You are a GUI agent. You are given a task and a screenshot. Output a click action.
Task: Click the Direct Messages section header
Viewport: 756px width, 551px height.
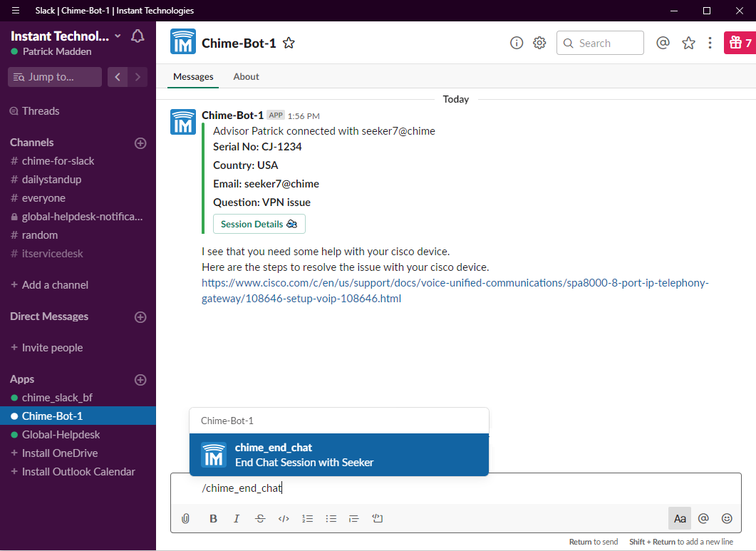click(x=49, y=316)
